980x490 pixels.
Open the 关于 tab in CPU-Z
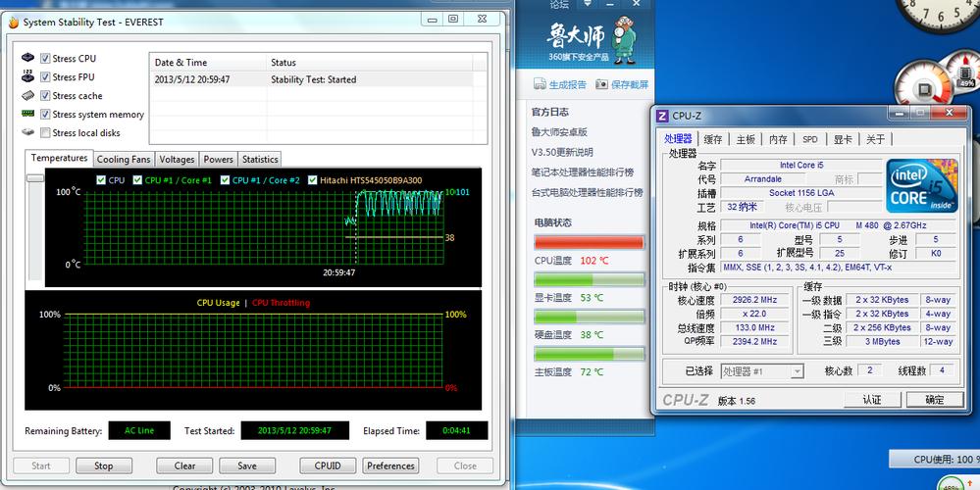pyautogui.click(x=876, y=140)
